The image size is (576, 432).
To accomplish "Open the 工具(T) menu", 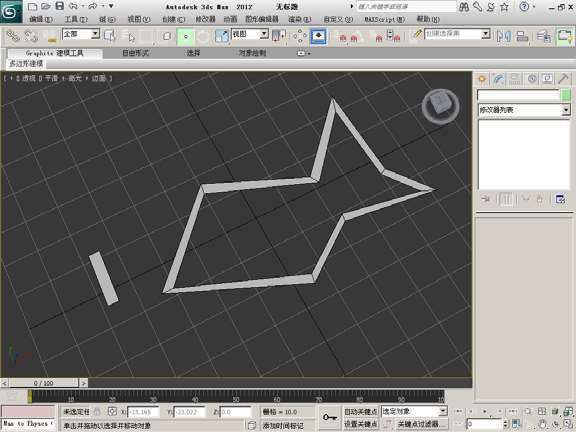I will (75, 19).
